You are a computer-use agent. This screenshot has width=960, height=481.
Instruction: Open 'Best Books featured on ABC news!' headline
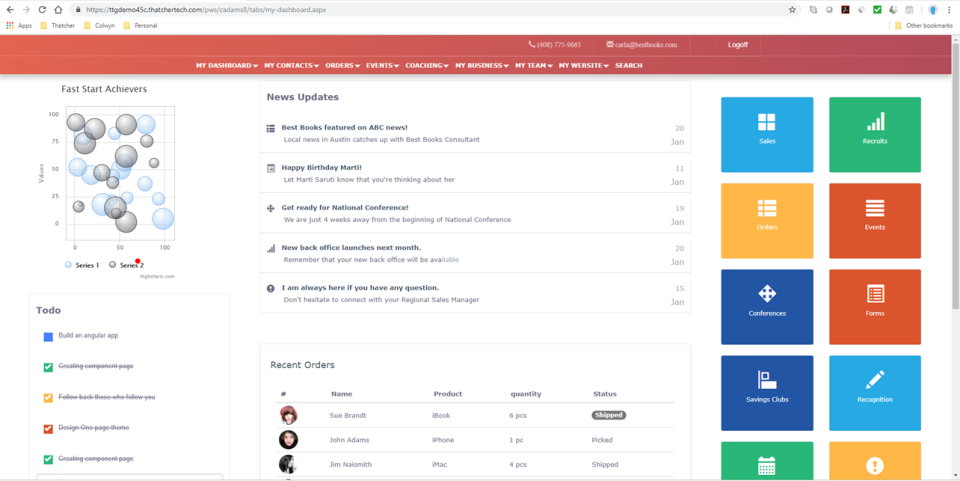coord(345,128)
